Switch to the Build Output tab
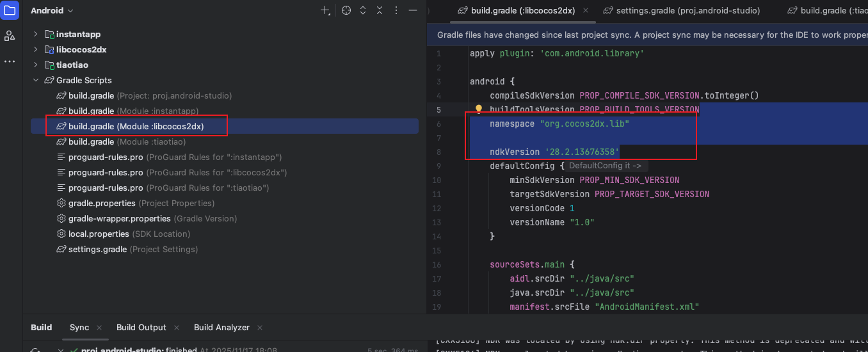Screen dimensions: 868x352 coord(141,327)
